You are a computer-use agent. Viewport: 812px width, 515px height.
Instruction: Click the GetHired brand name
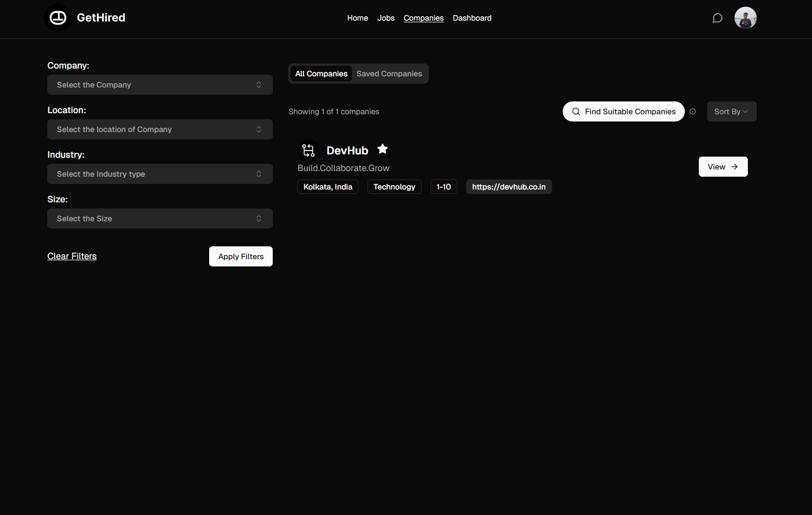101,18
